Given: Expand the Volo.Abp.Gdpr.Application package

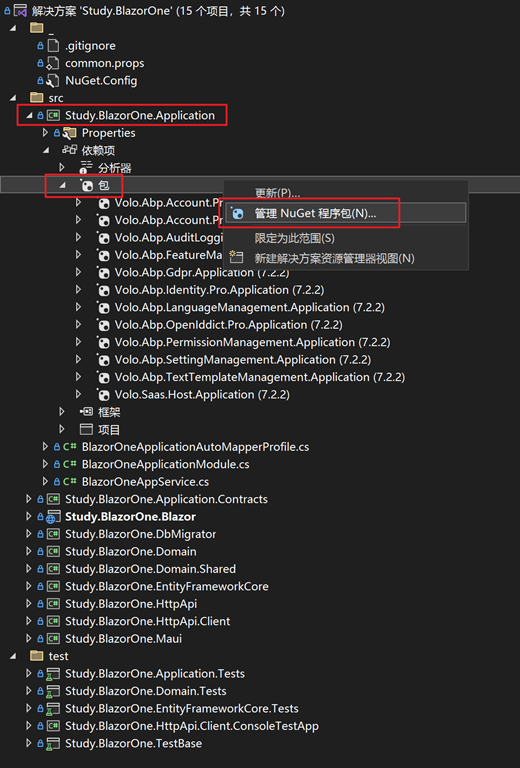Looking at the screenshot, I should pyautogui.click(x=78, y=272).
